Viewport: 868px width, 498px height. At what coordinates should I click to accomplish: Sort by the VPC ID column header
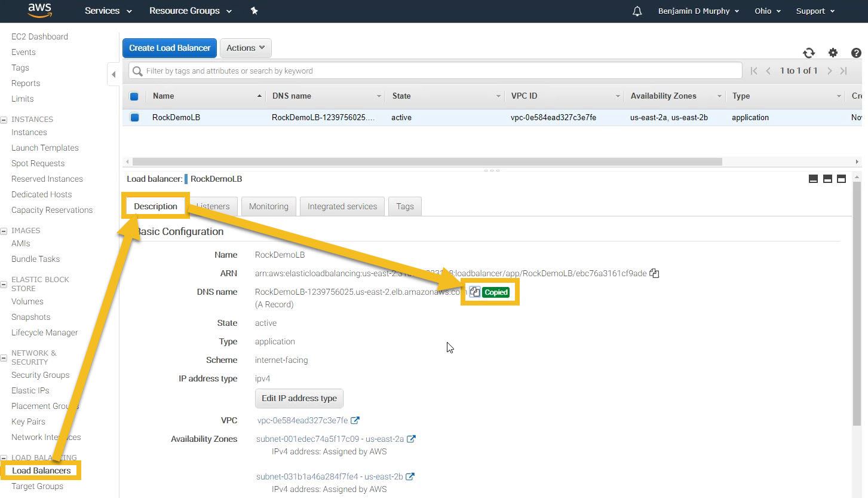pyautogui.click(x=524, y=96)
